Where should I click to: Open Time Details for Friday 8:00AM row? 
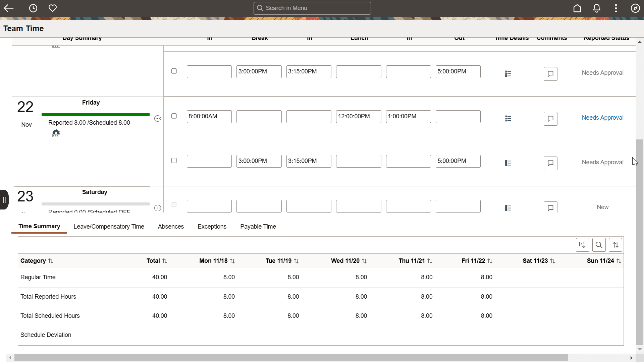pyautogui.click(x=508, y=119)
